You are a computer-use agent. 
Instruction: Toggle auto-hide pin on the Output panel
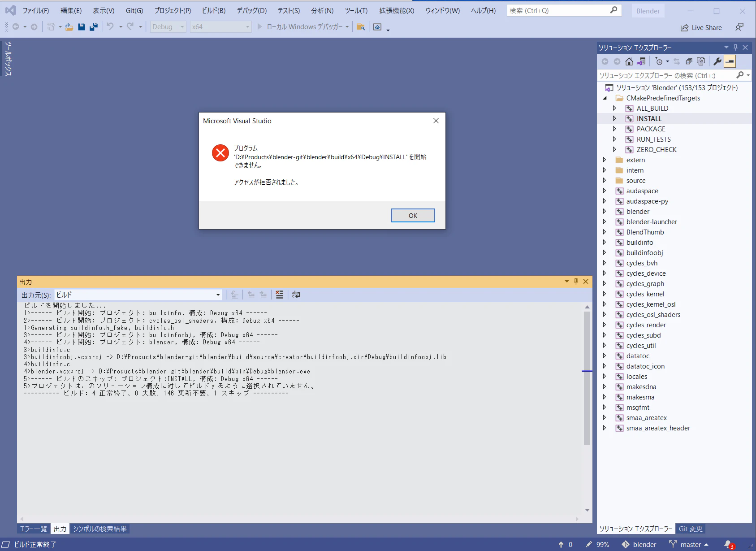point(576,282)
